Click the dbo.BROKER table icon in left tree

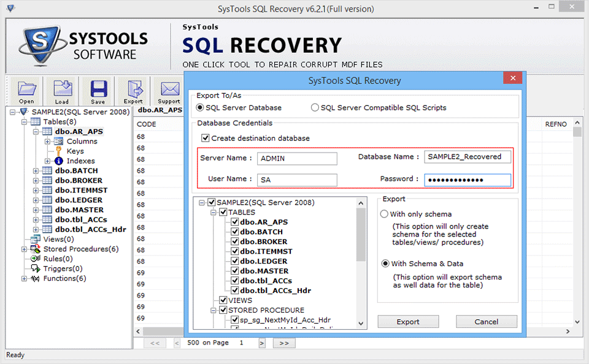click(x=47, y=180)
